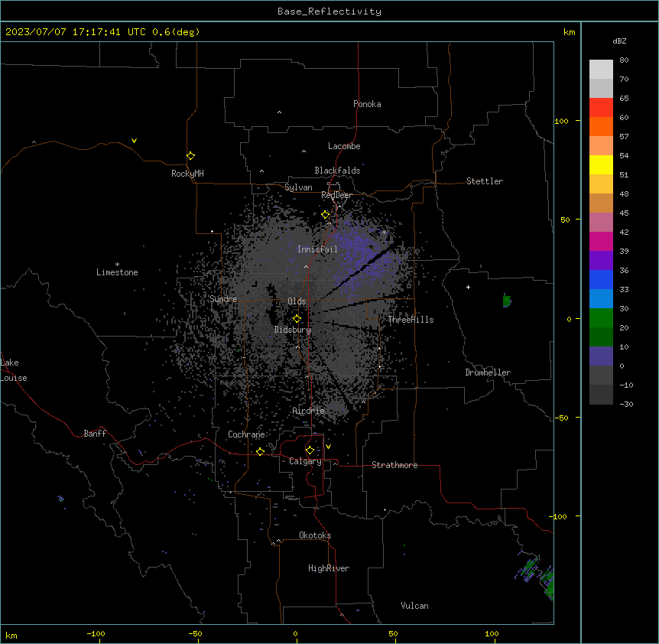Image resolution: width=659 pixels, height=644 pixels.
Task: Click the green echo blob east of ThreeHills
Action: [x=507, y=301]
